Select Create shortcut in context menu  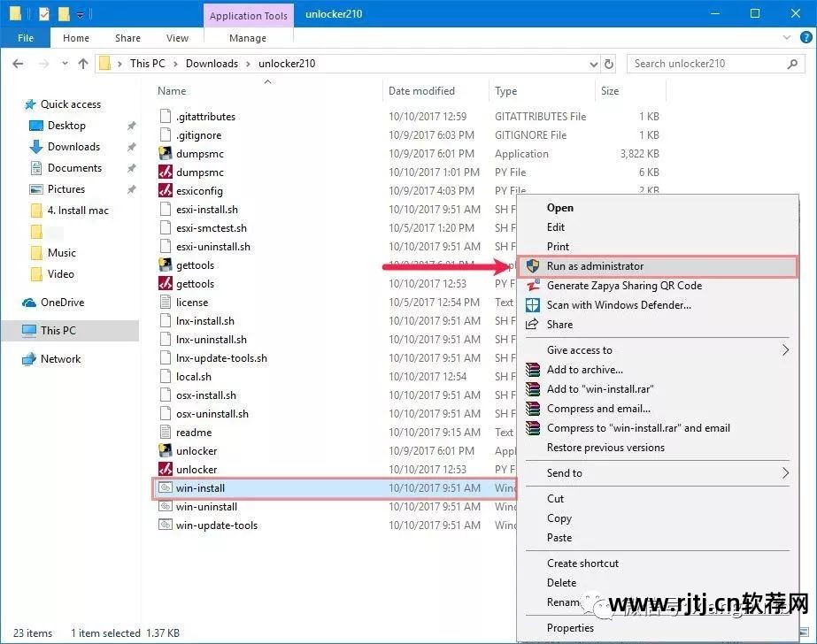tap(582, 563)
